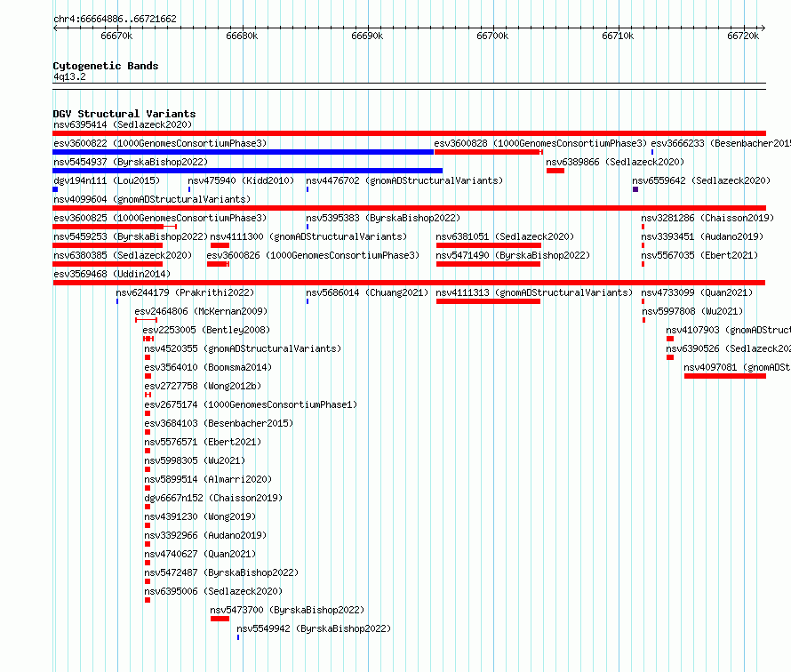This screenshot has width=791, height=672.
Task: Open nsv5459253 (ByrskaBishop2022) label
Action: (x=131, y=236)
